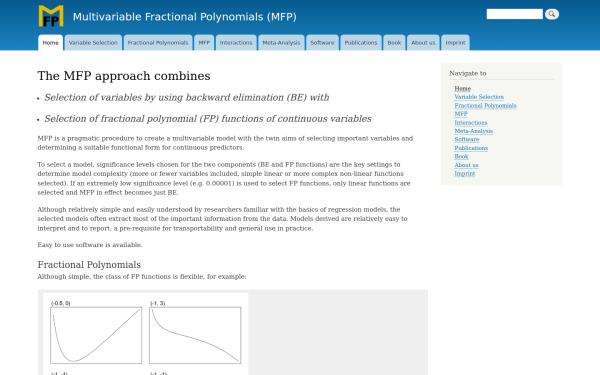600x375 pixels.
Task: Go to Software via sidebar link
Action: [x=466, y=139]
